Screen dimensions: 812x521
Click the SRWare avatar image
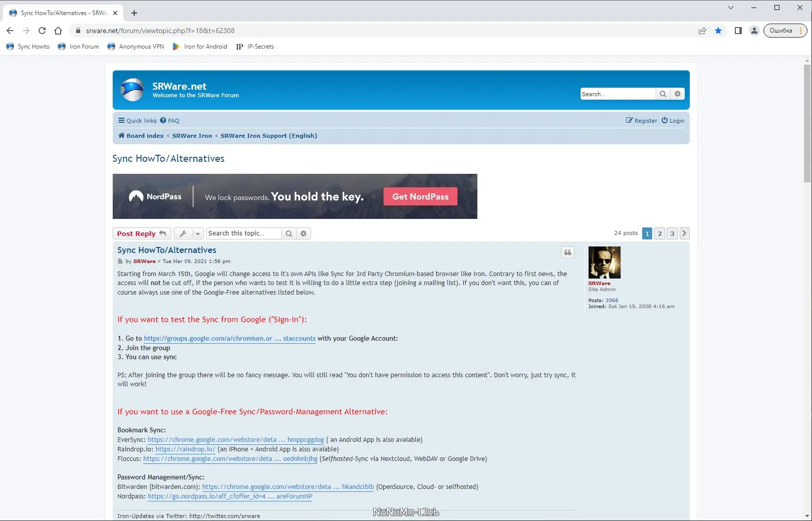tap(604, 263)
